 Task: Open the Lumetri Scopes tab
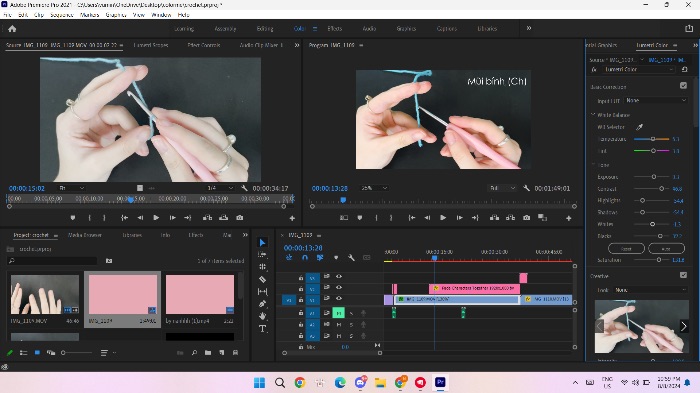pos(151,45)
